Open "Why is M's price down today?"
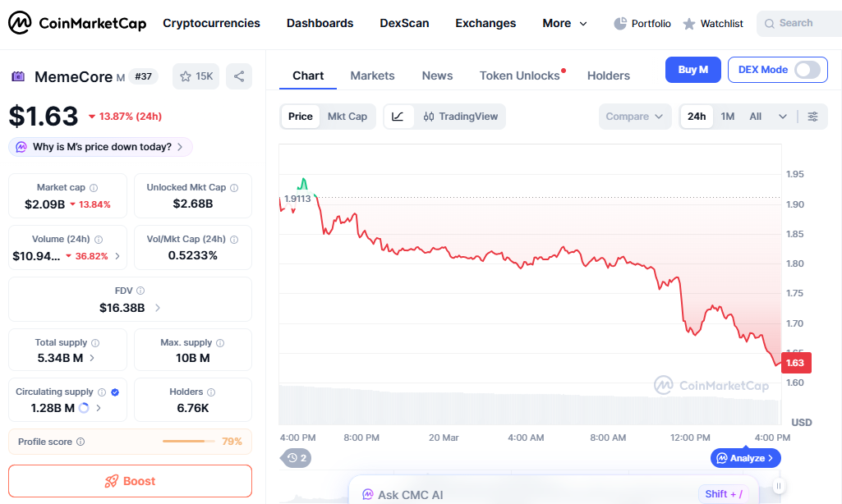Screen dimensions: 842x504 point(99,146)
